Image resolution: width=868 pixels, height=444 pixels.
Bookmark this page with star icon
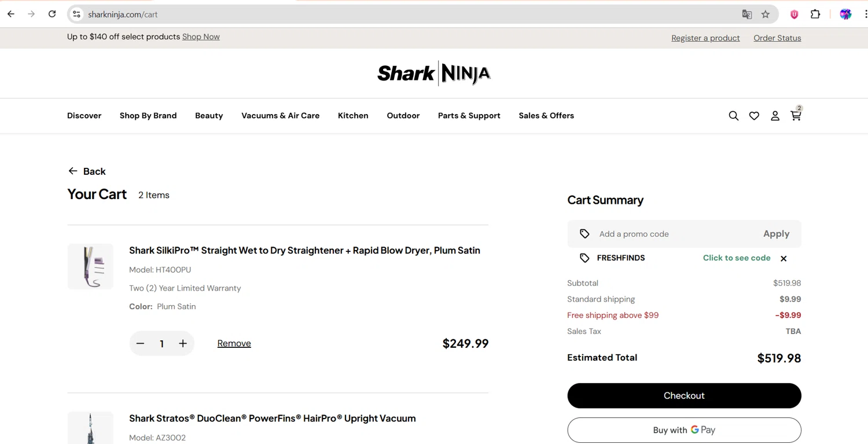[x=766, y=14]
